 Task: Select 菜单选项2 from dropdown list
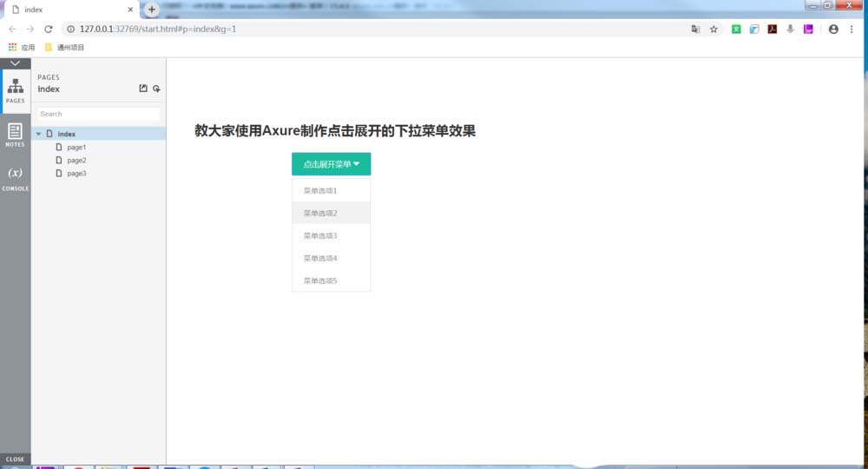click(x=331, y=213)
